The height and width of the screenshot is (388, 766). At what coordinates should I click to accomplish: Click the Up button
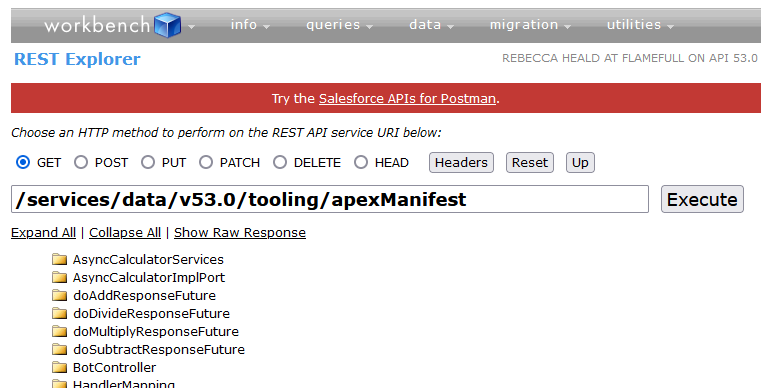(580, 162)
